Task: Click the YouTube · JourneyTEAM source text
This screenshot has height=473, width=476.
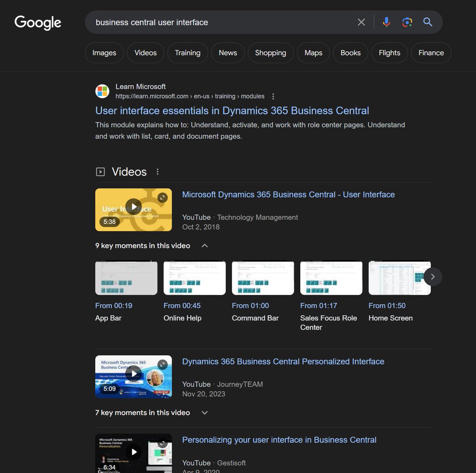Action: (223, 384)
